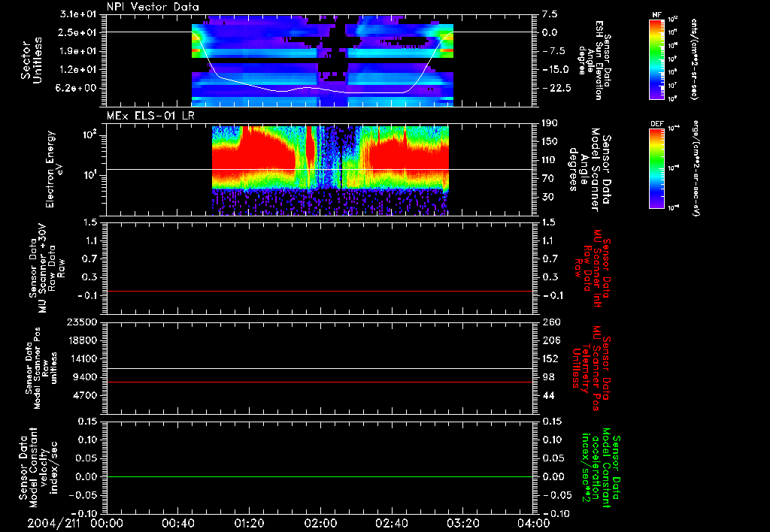The height and width of the screenshot is (532, 770).
Task: Click the '04:00' time tick label
Action: coord(534,523)
